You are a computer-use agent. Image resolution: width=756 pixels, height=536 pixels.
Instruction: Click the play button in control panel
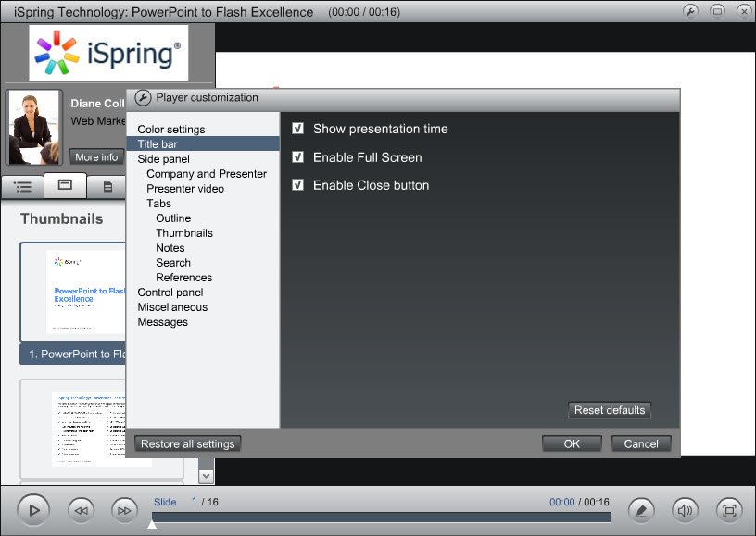click(x=33, y=510)
